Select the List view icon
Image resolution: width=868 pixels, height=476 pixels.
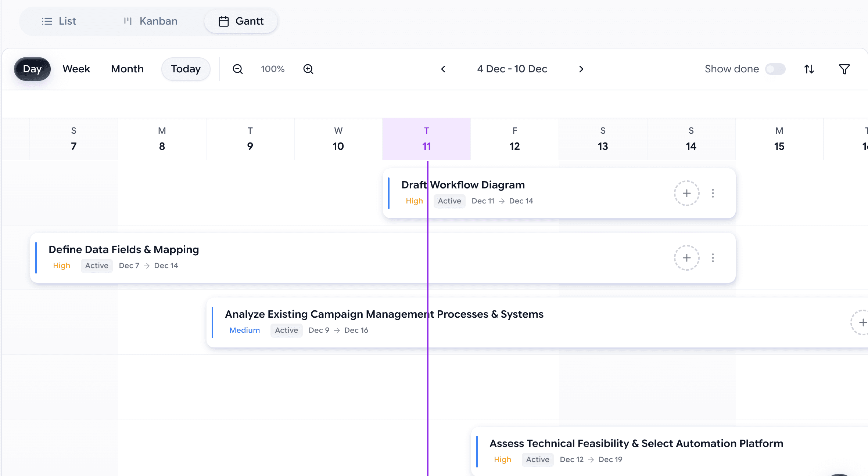47,21
